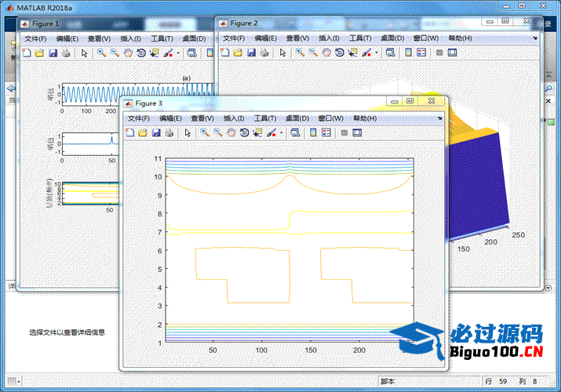Insert Colorbar icon in Figure 3 toolbar

pyautogui.click(x=313, y=133)
